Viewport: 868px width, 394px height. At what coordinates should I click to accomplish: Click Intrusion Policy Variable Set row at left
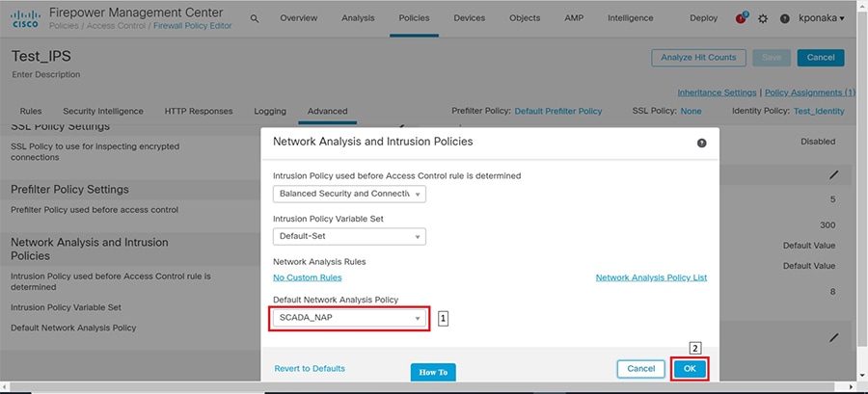click(66, 307)
